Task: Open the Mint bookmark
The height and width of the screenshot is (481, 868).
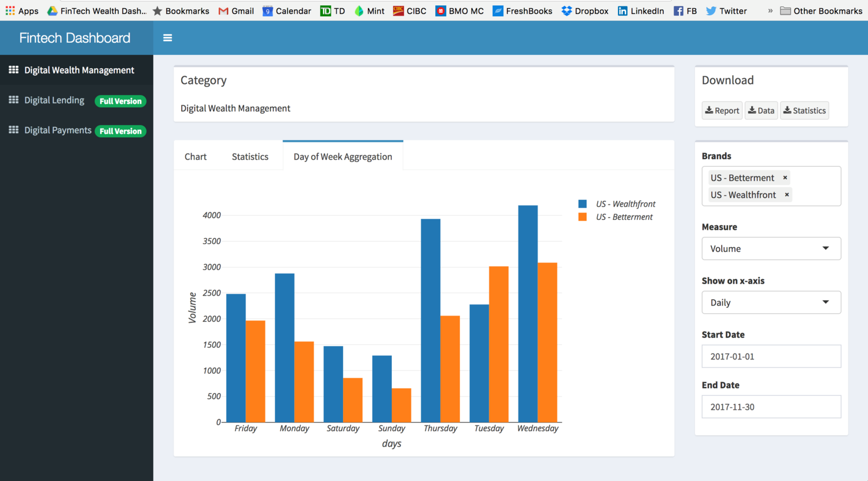Action: (369, 10)
